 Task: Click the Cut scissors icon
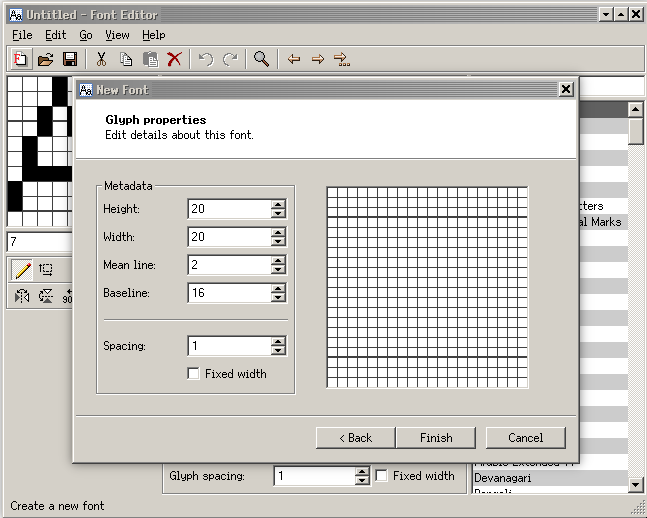(x=101, y=60)
